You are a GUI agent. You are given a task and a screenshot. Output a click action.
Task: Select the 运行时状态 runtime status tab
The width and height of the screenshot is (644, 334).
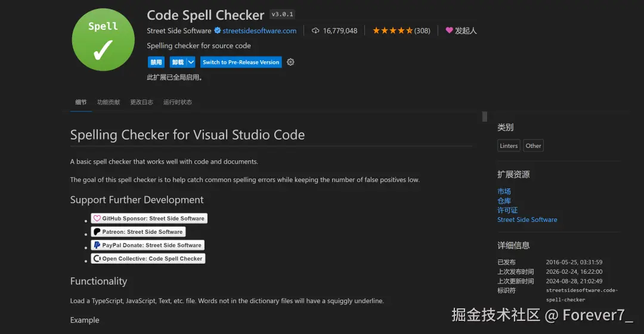click(x=178, y=102)
